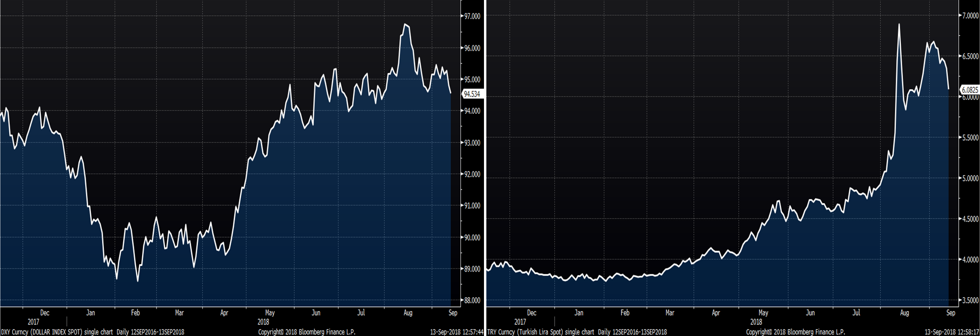Select May on the Dollar Index time axis
The image size is (980, 336).
pos(270,313)
